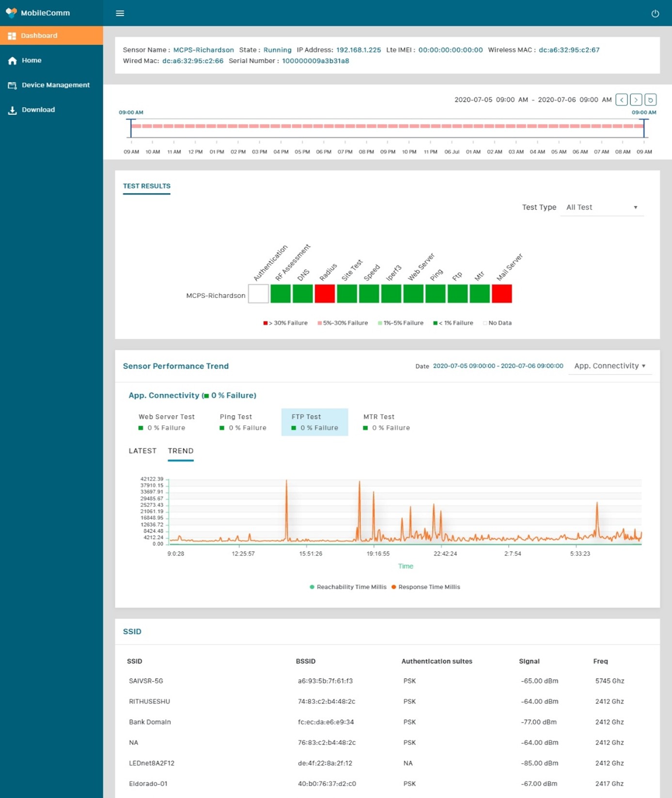The width and height of the screenshot is (672, 798).
Task: Click the red Radius result square
Action: (x=325, y=294)
